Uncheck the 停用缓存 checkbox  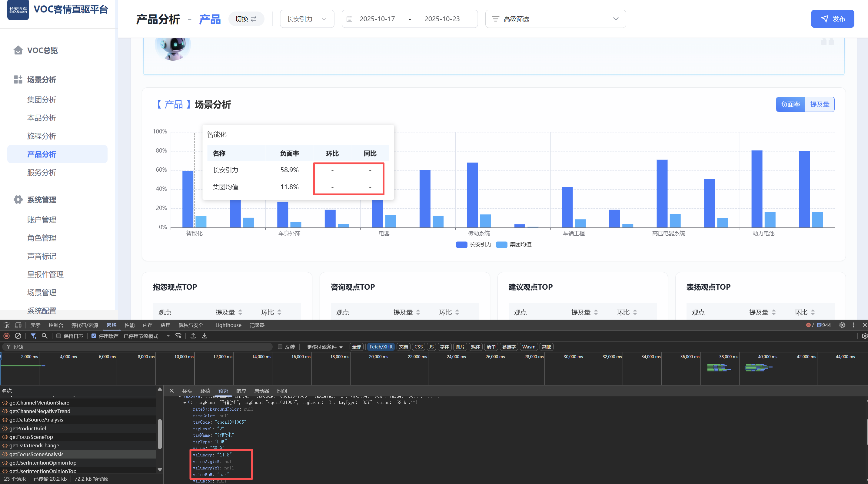(94, 336)
